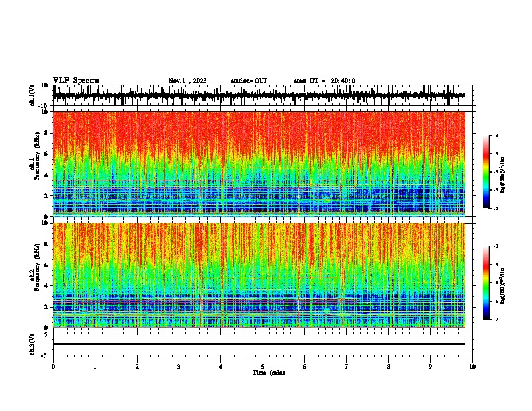Select the "start UT = 20:40:0" text

coord(324,81)
